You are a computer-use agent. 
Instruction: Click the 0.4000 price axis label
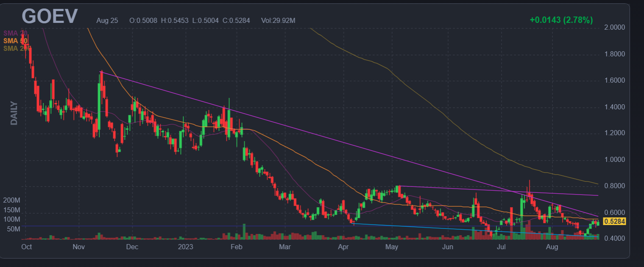(614, 239)
